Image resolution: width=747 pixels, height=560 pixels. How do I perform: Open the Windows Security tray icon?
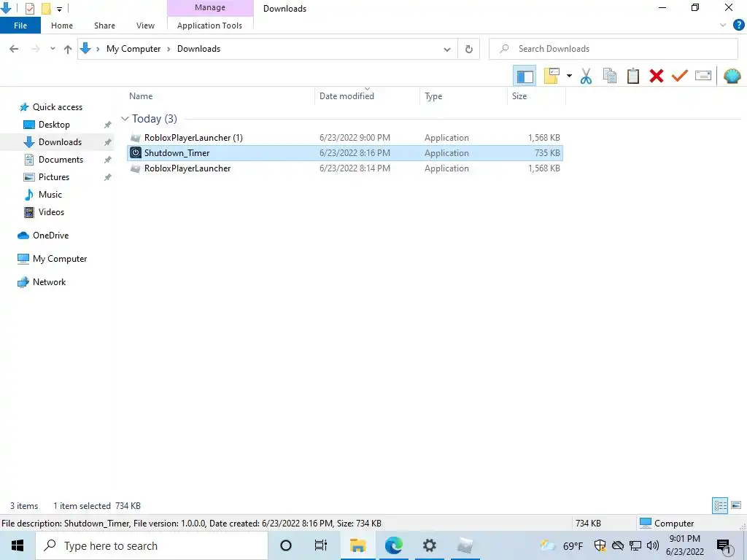pyautogui.click(x=600, y=545)
